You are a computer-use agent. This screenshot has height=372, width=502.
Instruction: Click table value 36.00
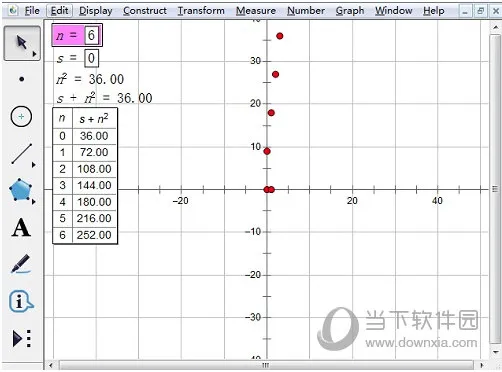point(94,136)
